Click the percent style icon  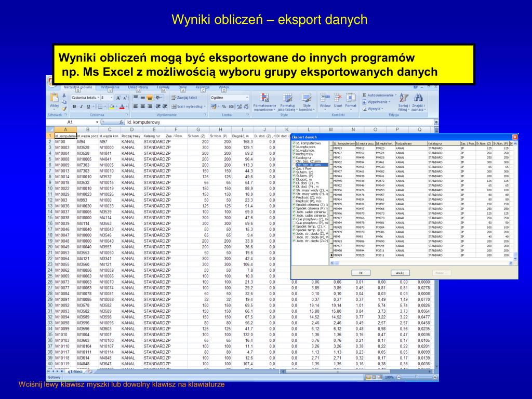point(224,107)
